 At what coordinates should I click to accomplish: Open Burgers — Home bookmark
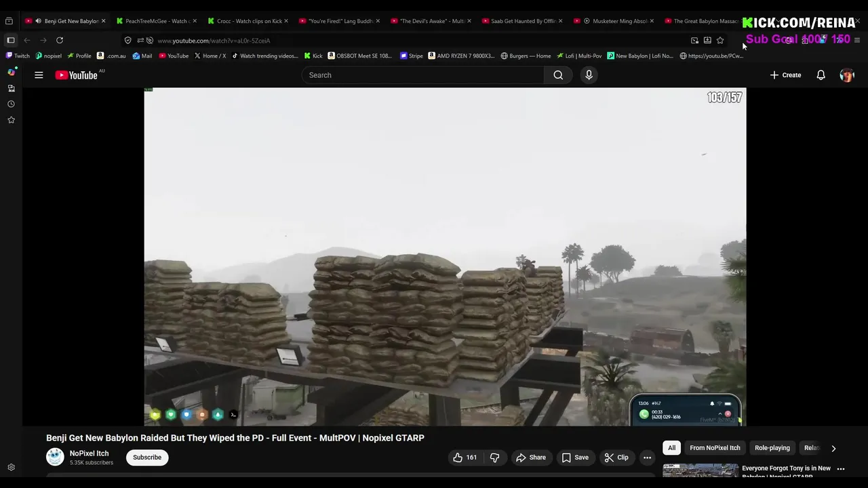point(526,56)
